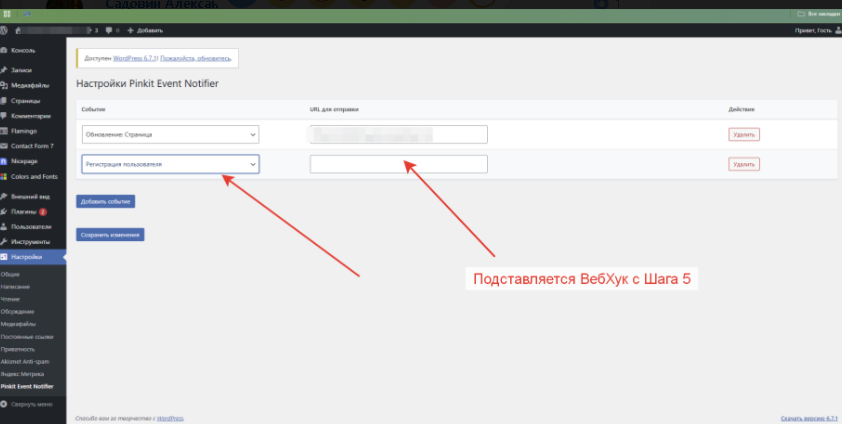Follow the WordPress link in footer

[170, 418]
